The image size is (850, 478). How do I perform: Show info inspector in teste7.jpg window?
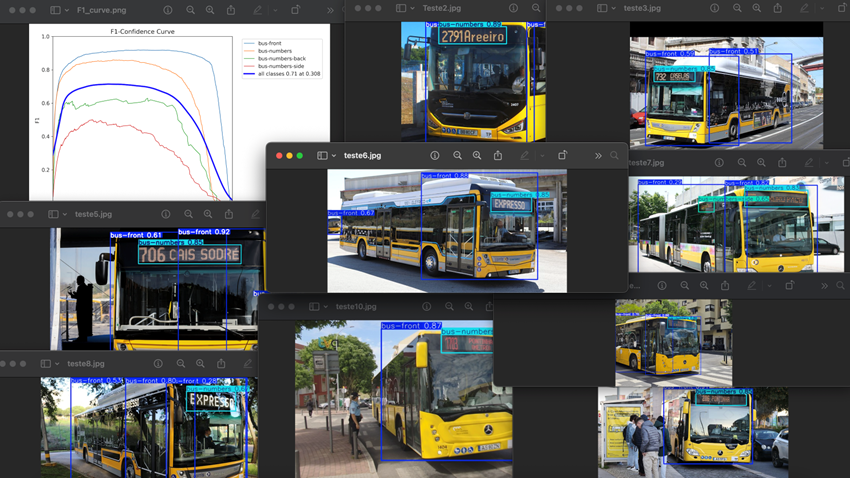pyautogui.click(x=719, y=163)
